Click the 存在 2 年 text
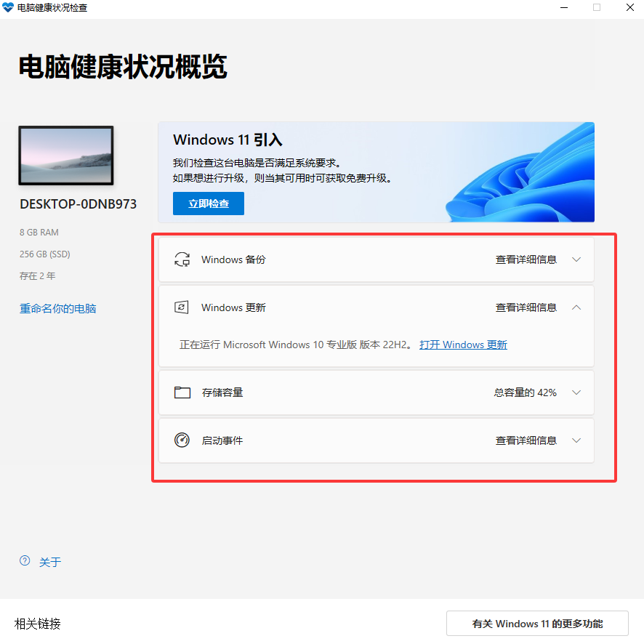Screen dimensions: 644x644 (37, 276)
